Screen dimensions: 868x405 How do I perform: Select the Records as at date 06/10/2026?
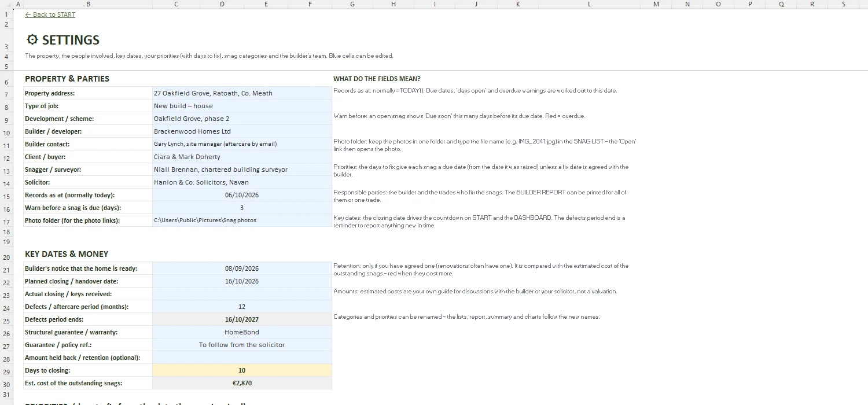pyautogui.click(x=242, y=195)
